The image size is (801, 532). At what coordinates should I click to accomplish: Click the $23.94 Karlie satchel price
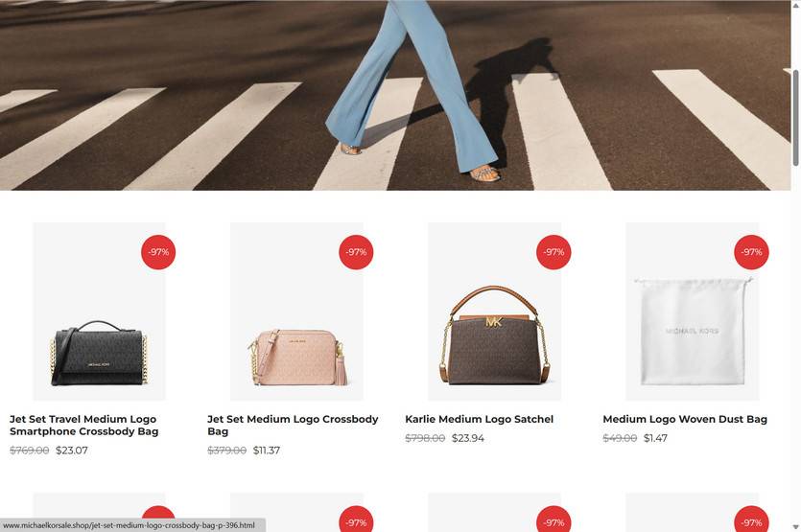pyautogui.click(x=468, y=438)
